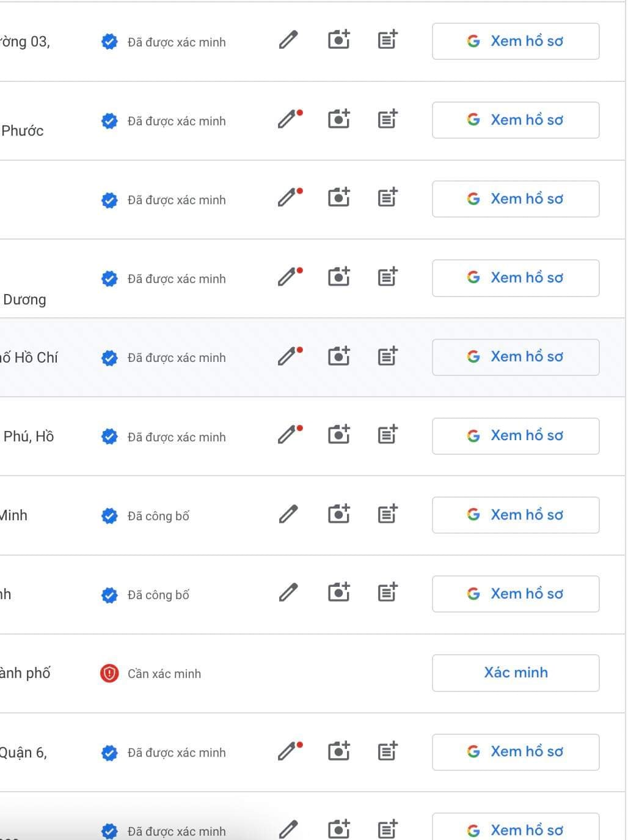This screenshot has width=628, height=840.
Task: Create a post for the Hồ Chí listing
Action: click(387, 356)
